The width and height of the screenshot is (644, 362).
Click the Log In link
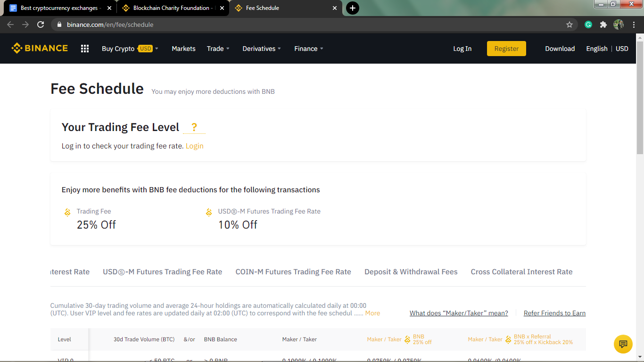click(462, 49)
